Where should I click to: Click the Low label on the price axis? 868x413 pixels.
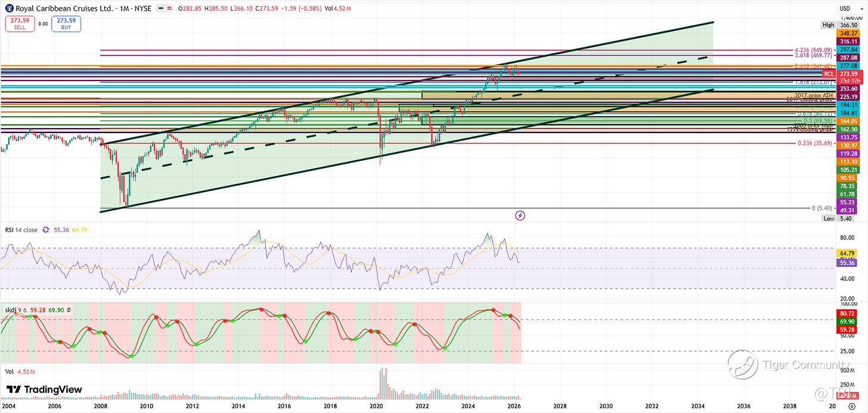(x=829, y=219)
